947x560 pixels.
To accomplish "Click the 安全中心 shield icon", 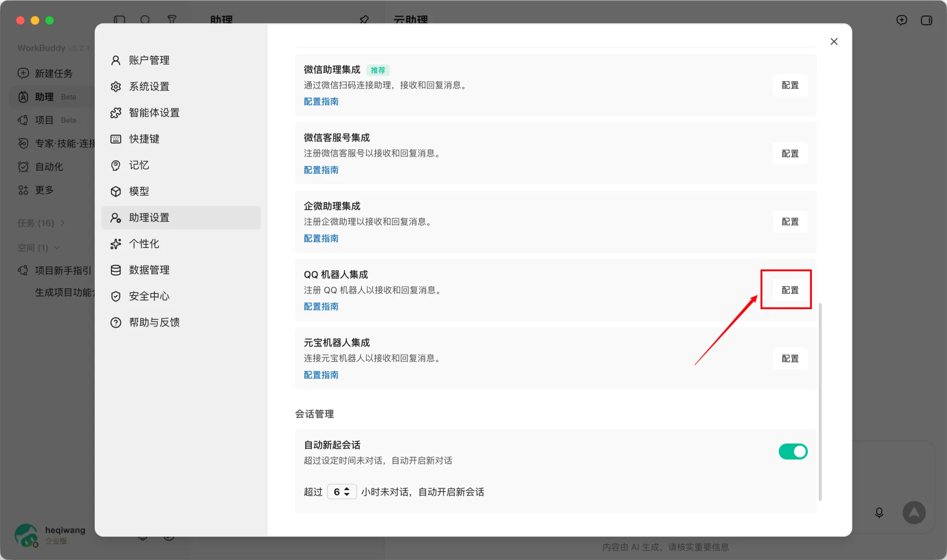I will click(116, 296).
